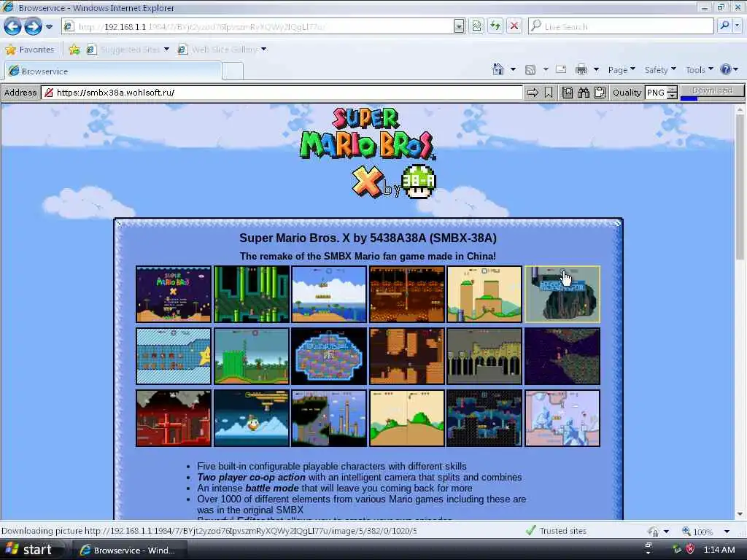This screenshot has height=560, width=747.
Task: Run search with the magnifier icon
Action: [724, 26]
